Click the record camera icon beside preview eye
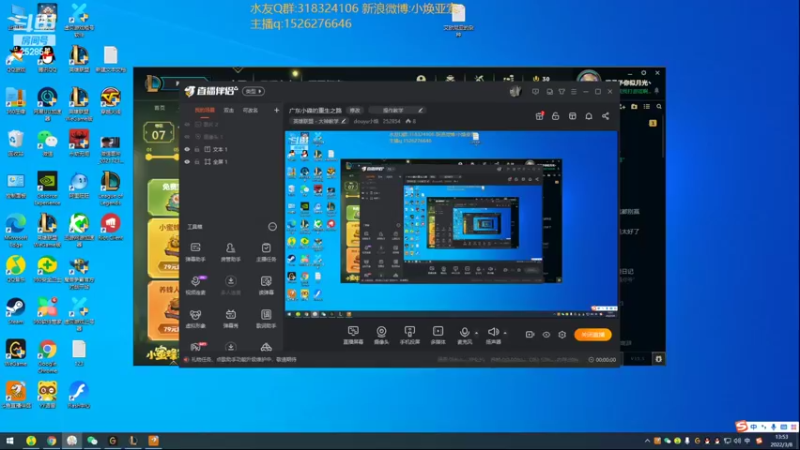The height and width of the screenshot is (450, 800). coord(530,335)
